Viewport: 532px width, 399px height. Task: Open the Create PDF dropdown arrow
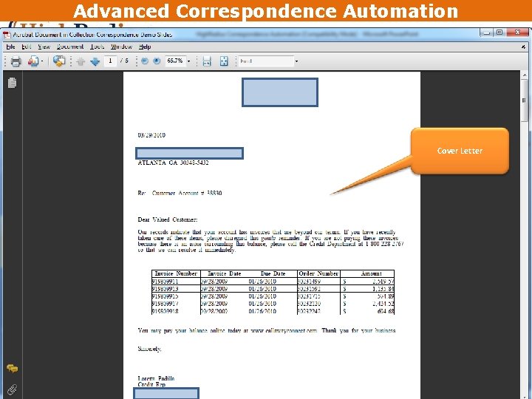[x=42, y=61]
